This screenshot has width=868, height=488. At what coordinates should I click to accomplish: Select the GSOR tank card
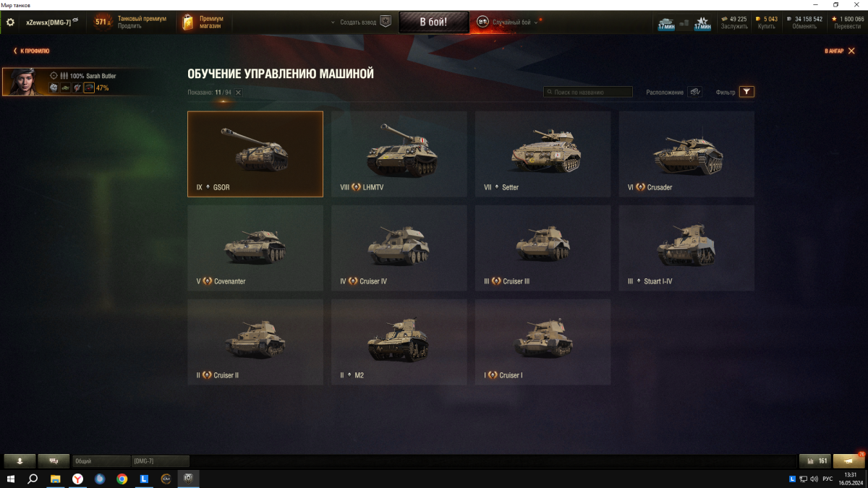tap(255, 154)
